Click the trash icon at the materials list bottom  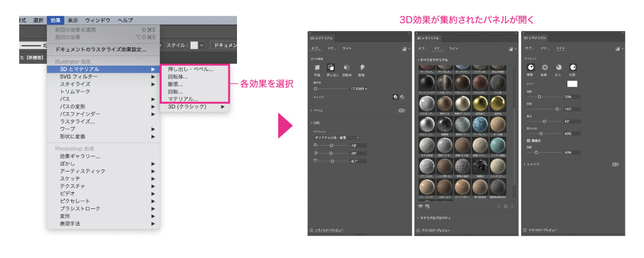point(512,206)
